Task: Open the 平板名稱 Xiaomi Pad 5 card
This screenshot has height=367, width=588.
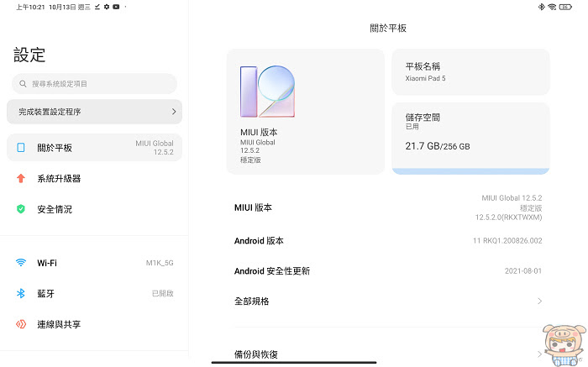Action: coord(470,71)
